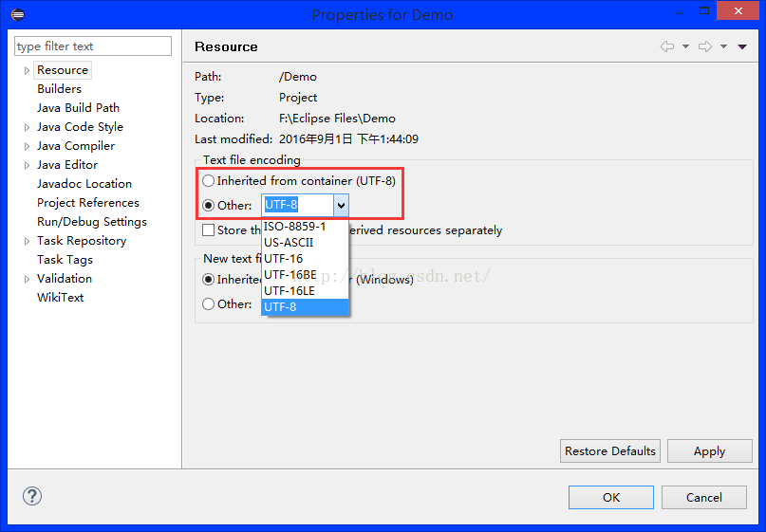
Task: Click in the type filter text box
Action: click(x=93, y=46)
